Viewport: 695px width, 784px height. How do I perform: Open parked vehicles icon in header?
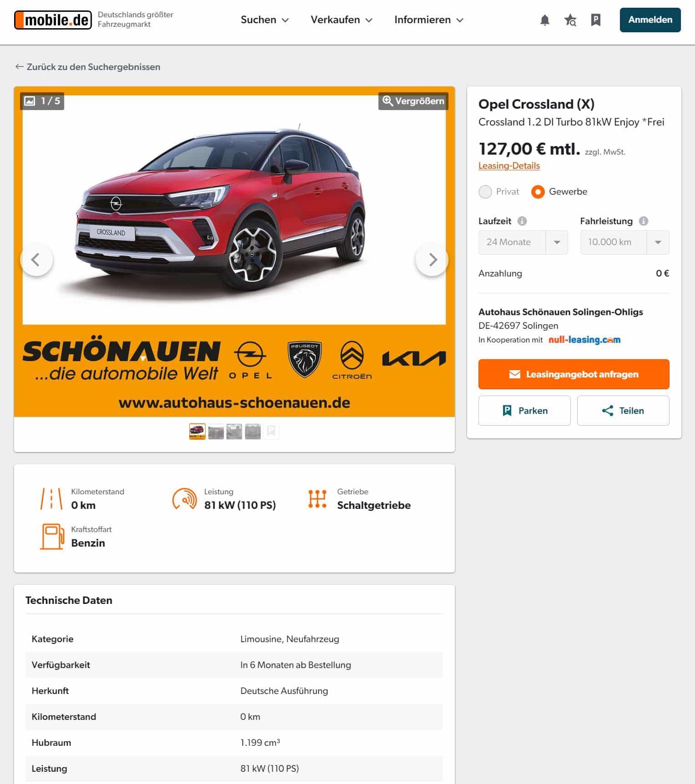click(x=595, y=20)
